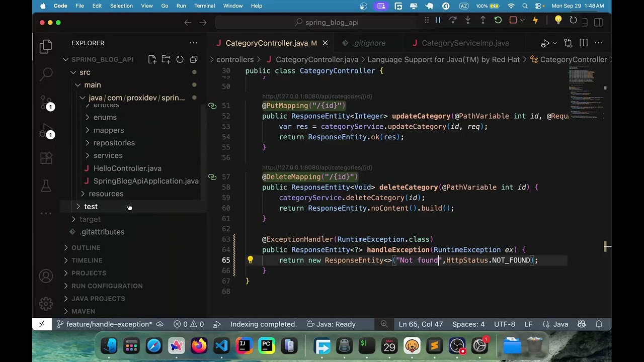Viewport: 644px width, 362px height.
Task: Open remote window indicator in status bar
Action: (x=42, y=324)
